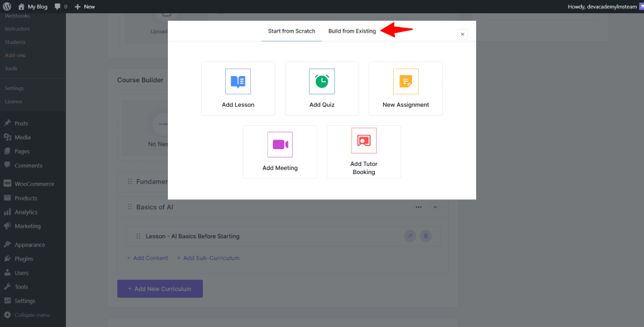Open Add-ons submenu item
Image resolution: width=644 pixels, height=327 pixels.
[15, 55]
